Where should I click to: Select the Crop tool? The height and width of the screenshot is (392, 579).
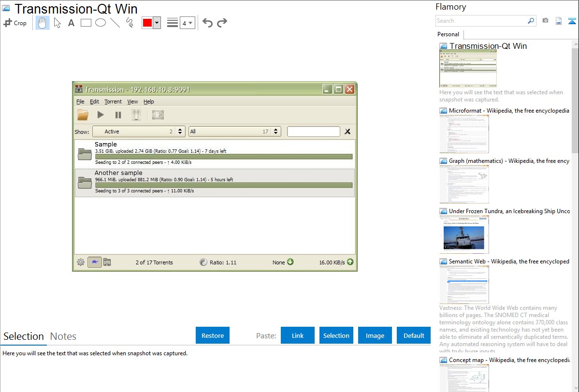(15, 23)
